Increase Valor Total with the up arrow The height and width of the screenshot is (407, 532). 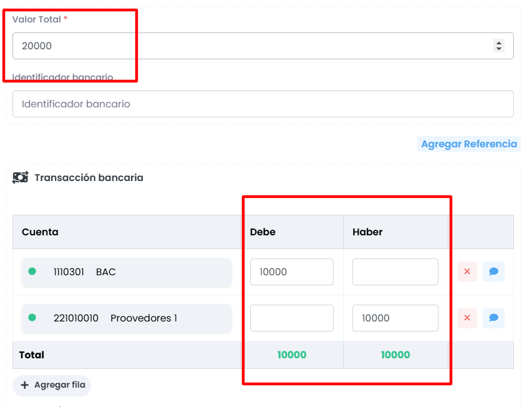click(x=498, y=42)
